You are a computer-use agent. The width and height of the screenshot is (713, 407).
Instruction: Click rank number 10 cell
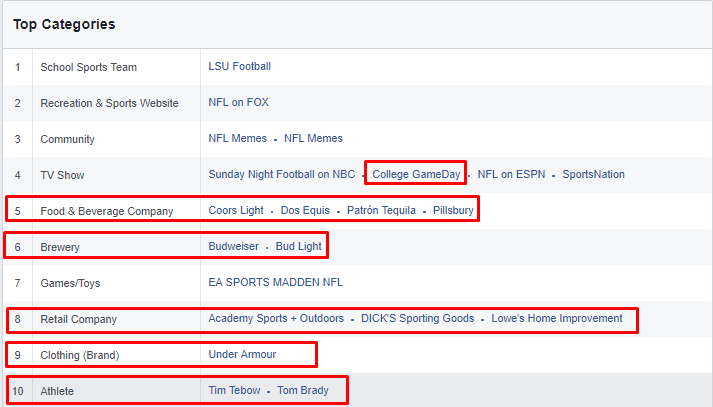pos(18,391)
